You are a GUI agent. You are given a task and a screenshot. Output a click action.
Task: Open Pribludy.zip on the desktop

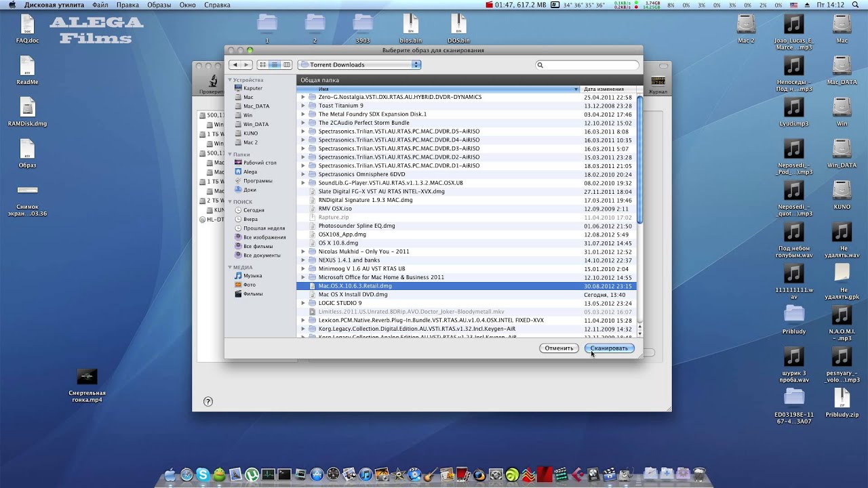click(x=842, y=403)
